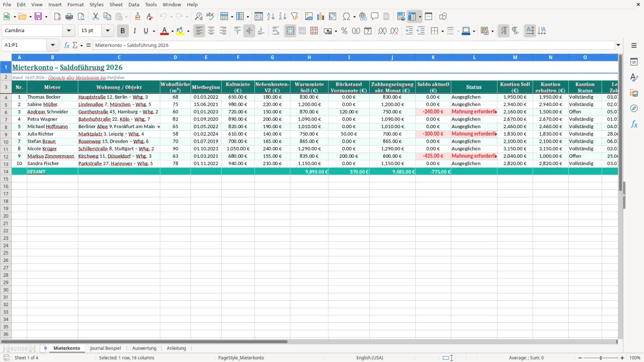Adjust the zoom slider in status bar
The height and width of the screenshot is (362, 644).
[x=601, y=358]
